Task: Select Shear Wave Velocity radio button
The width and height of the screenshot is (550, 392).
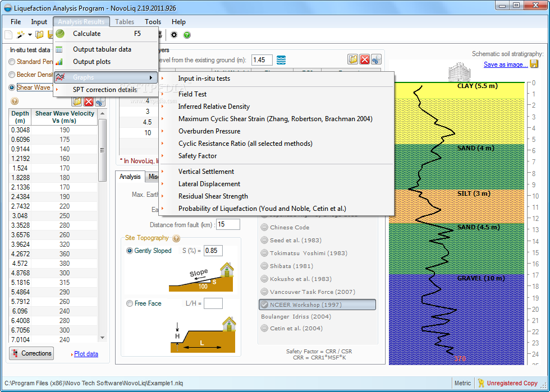Action: click(12, 87)
